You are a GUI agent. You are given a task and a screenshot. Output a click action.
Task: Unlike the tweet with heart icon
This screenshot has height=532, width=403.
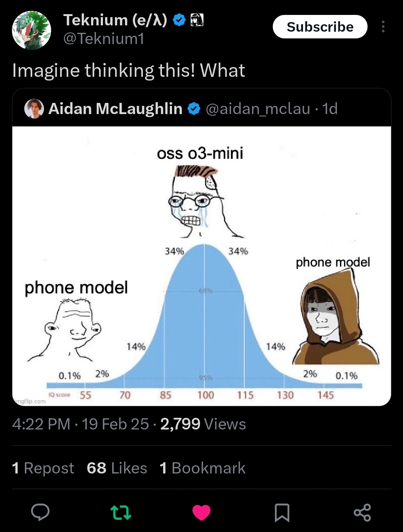pyautogui.click(x=201, y=512)
